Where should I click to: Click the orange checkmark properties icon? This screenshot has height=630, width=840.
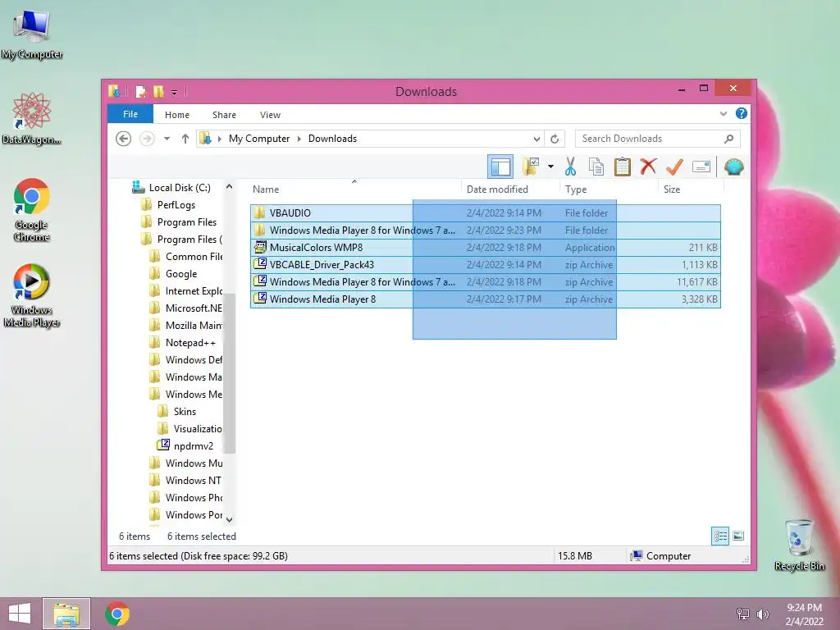tap(674, 167)
